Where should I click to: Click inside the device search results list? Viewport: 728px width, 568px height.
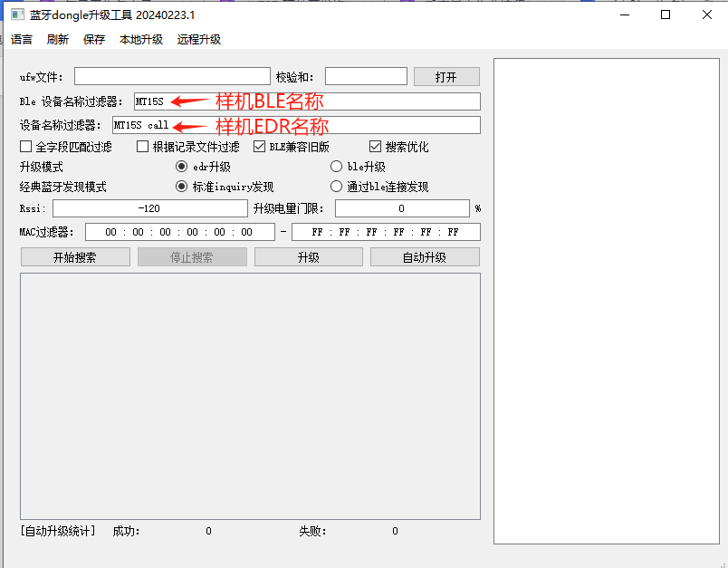(x=250, y=396)
